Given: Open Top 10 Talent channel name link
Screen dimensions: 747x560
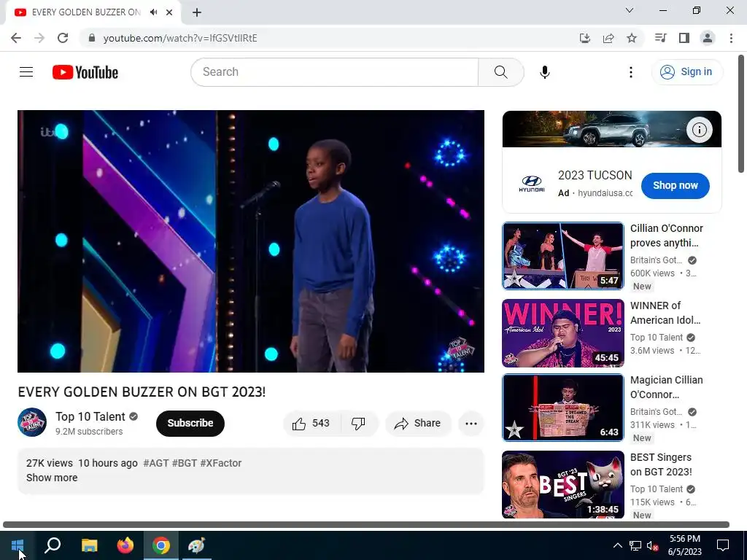Looking at the screenshot, I should point(90,416).
